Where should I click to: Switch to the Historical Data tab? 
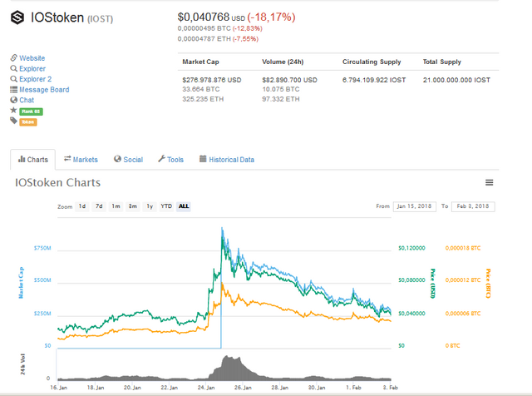point(227,159)
